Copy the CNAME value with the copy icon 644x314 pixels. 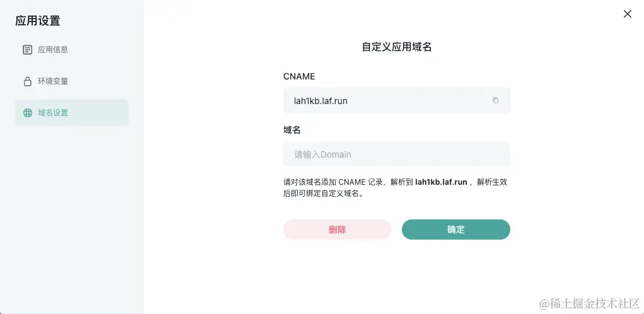[495, 100]
